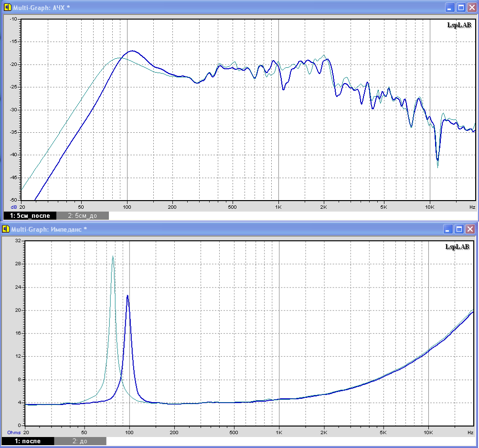Click the speaker icon in Импеданс title bar
Image resolution: width=479 pixels, height=448 pixels.
pyautogui.click(x=7, y=229)
